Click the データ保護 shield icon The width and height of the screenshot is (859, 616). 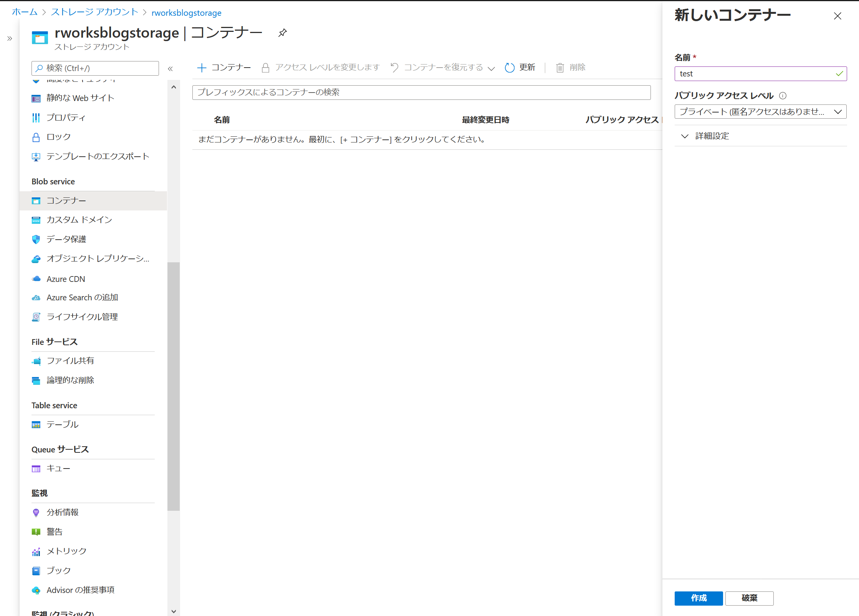point(36,239)
